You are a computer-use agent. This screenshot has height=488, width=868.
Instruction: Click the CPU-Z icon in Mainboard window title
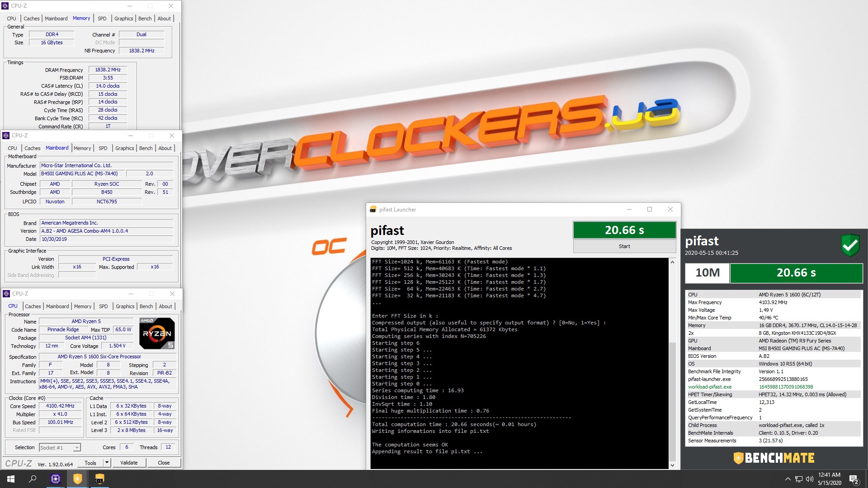pyautogui.click(x=6, y=136)
